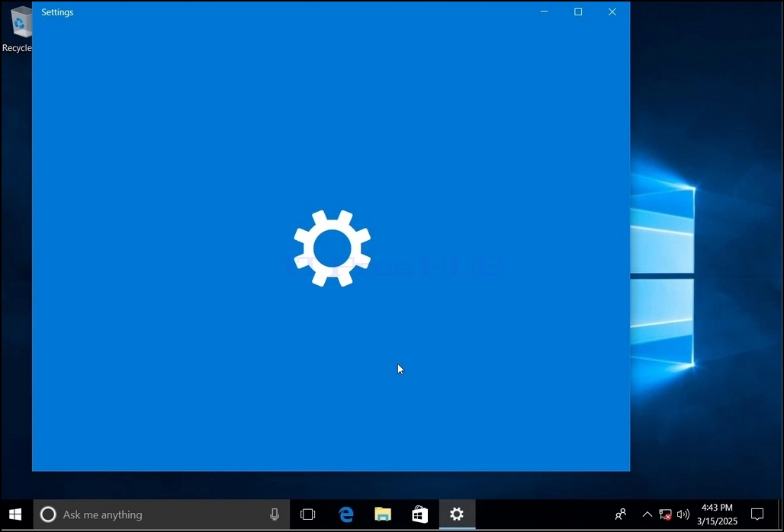Click the network status tray icon

[665, 514]
